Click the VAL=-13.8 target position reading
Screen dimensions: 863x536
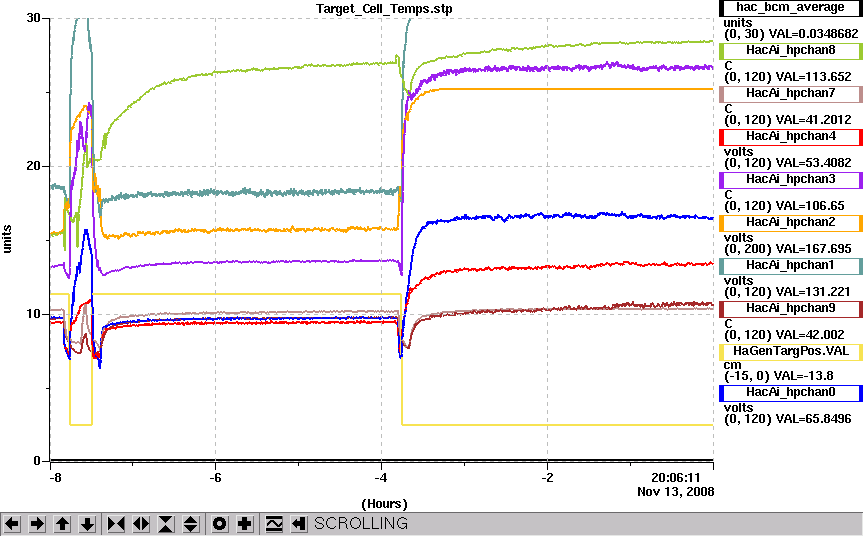[x=804, y=375]
